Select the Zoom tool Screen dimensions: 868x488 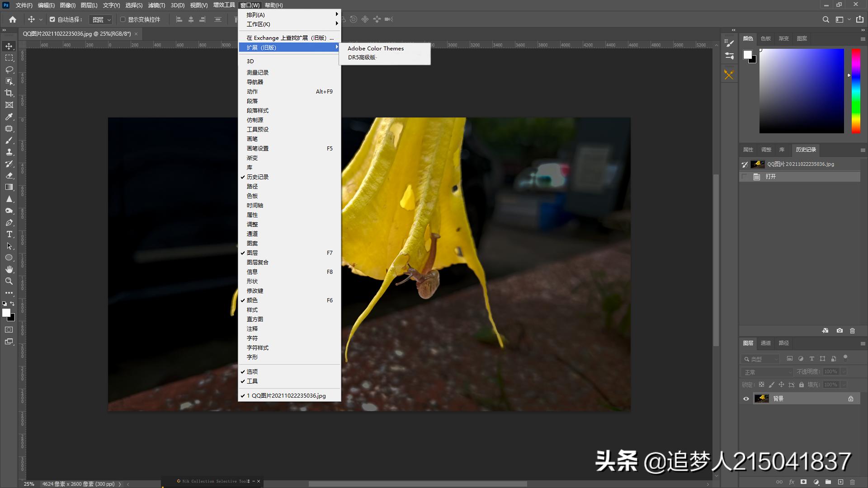click(x=9, y=281)
